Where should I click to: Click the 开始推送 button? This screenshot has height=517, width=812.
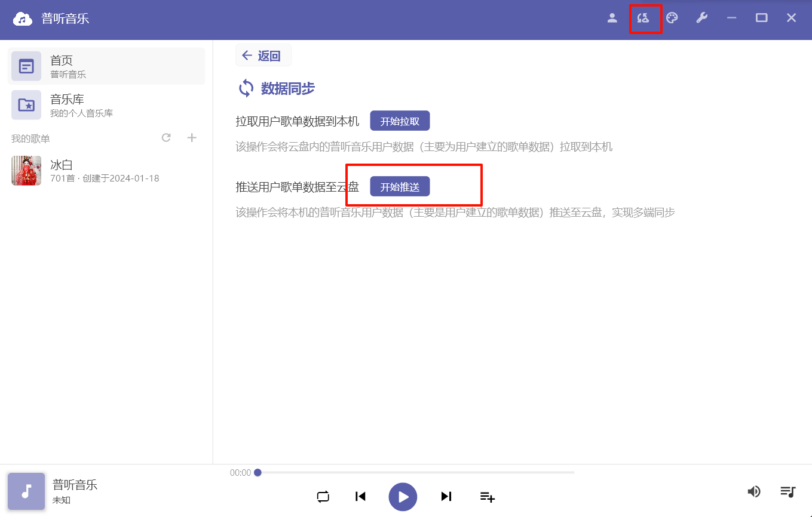pos(400,187)
